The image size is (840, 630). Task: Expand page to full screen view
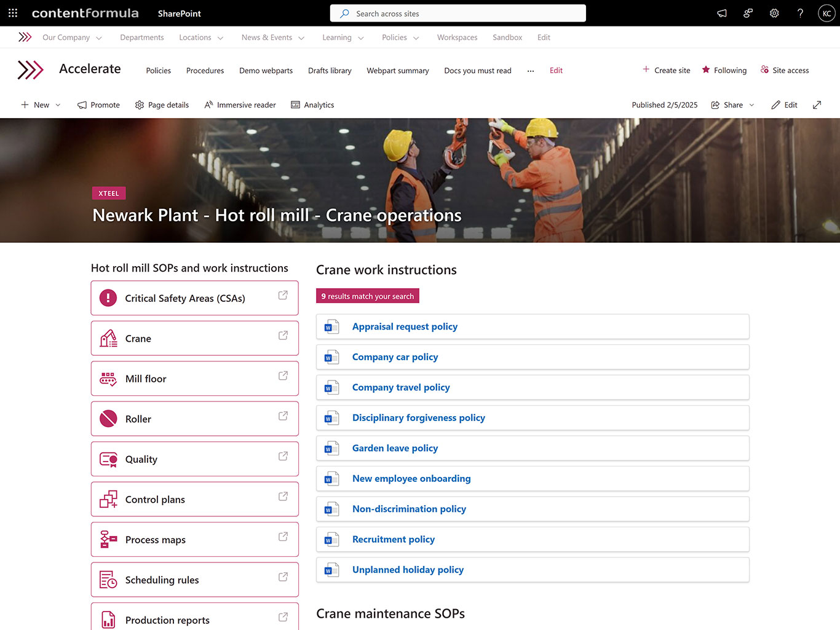(817, 105)
